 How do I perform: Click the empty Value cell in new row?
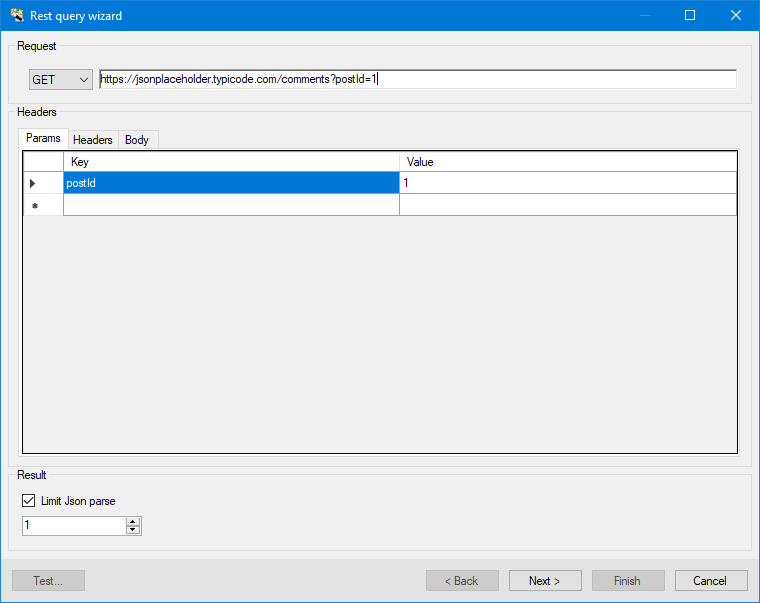[567, 205]
